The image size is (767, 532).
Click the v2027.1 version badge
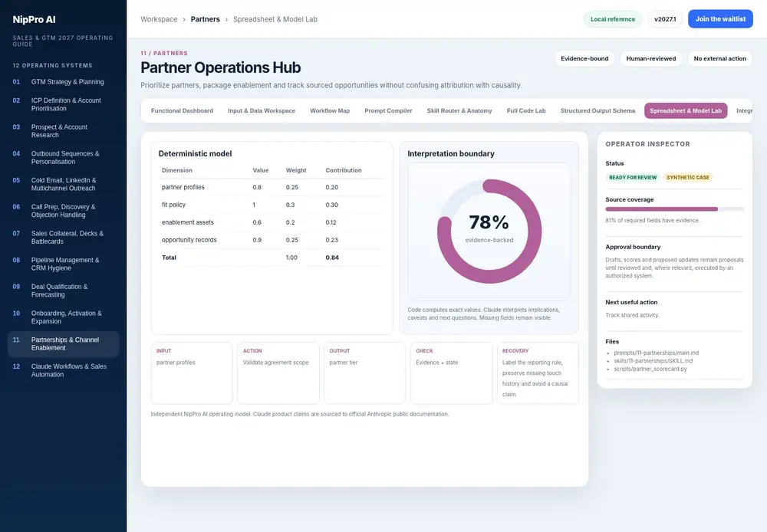[x=665, y=19]
